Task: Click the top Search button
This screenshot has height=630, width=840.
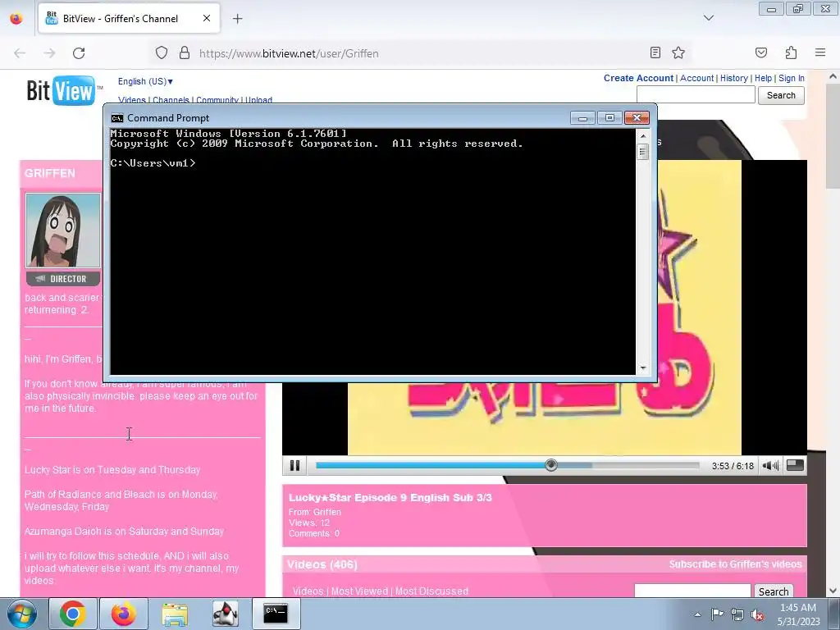Action: (x=781, y=95)
